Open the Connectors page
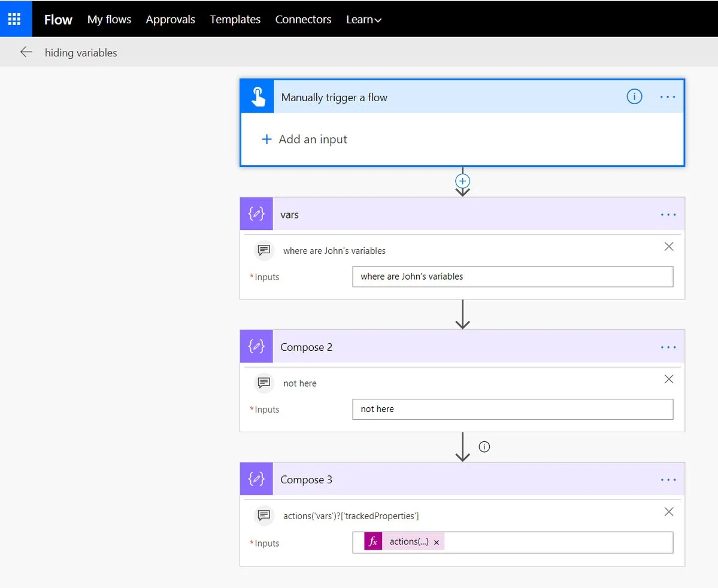The height and width of the screenshot is (588, 718). pos(303,19)
